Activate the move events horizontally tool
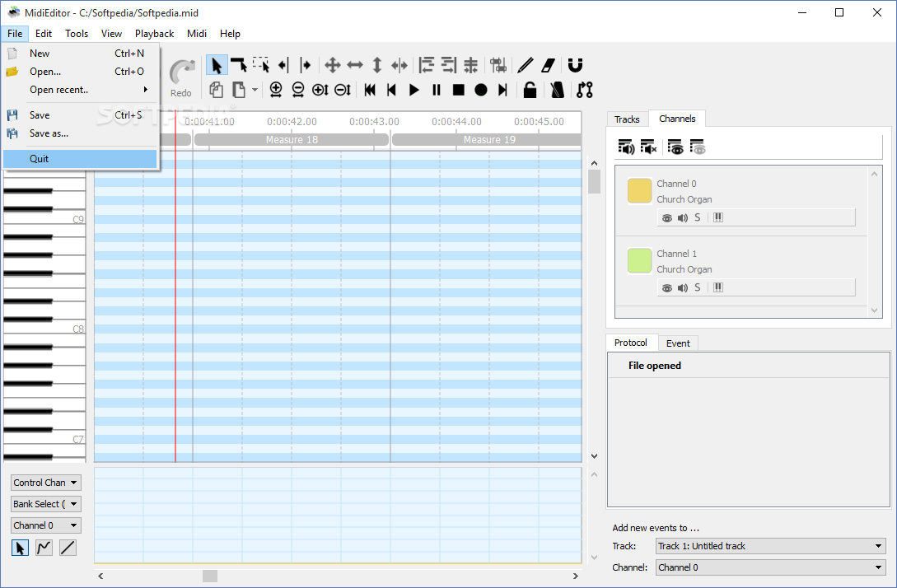 pos(355,65)
